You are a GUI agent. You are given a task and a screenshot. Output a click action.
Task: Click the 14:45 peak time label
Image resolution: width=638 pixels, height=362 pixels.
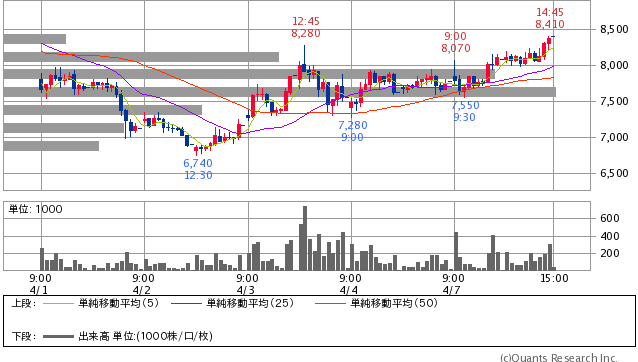[550, 12]
